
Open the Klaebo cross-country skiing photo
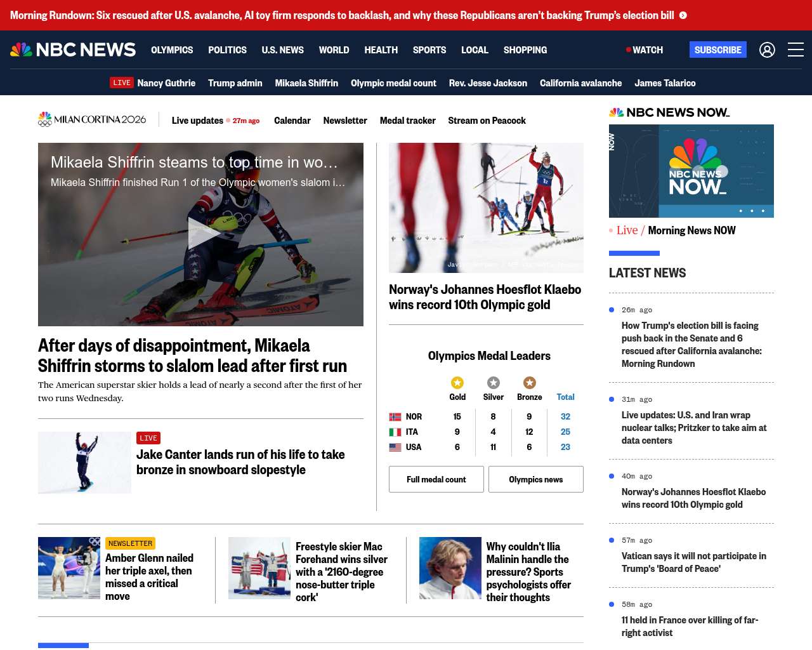click(x=486, y=208)
